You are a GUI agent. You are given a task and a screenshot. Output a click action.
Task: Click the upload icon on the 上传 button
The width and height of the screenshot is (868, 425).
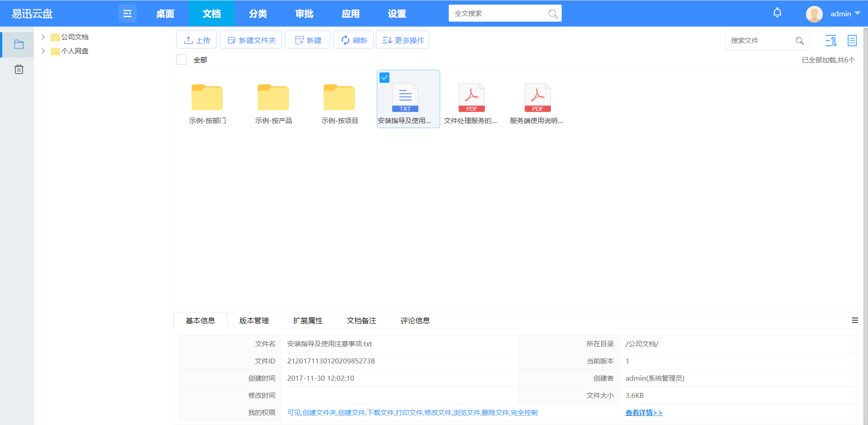click(189, 39)
